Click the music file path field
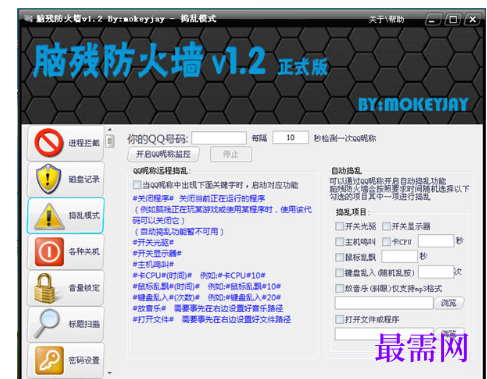 (x=384, y=303)
